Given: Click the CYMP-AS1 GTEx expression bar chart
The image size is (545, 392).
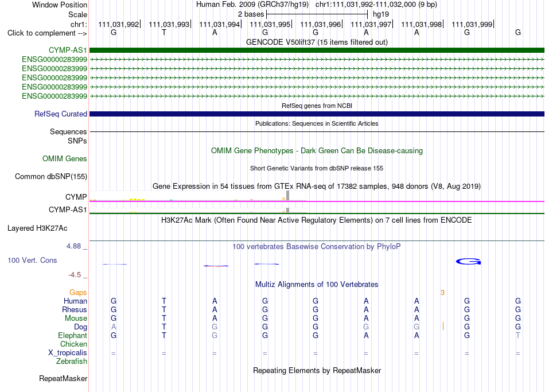Looking at the screenshot, I should (198, 210).
